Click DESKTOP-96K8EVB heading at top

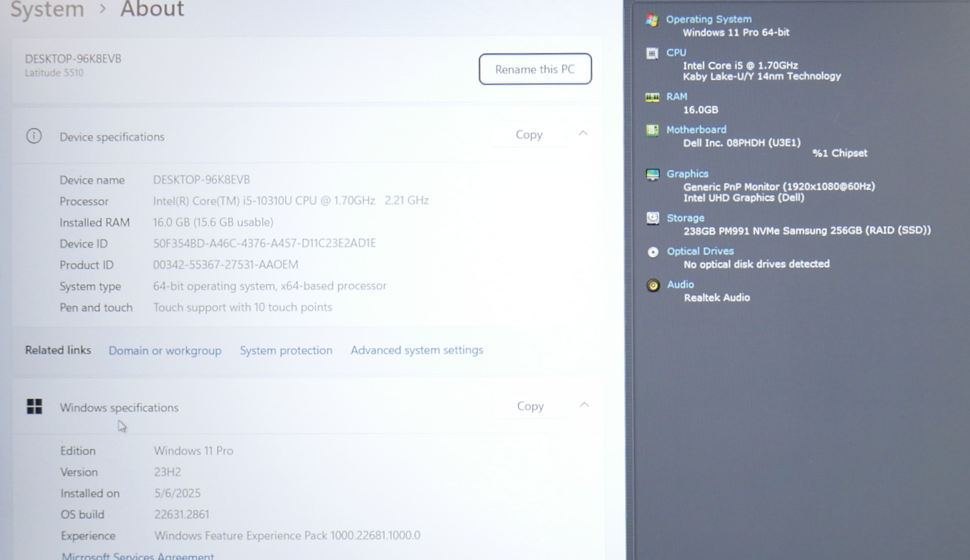pos(73,59)
